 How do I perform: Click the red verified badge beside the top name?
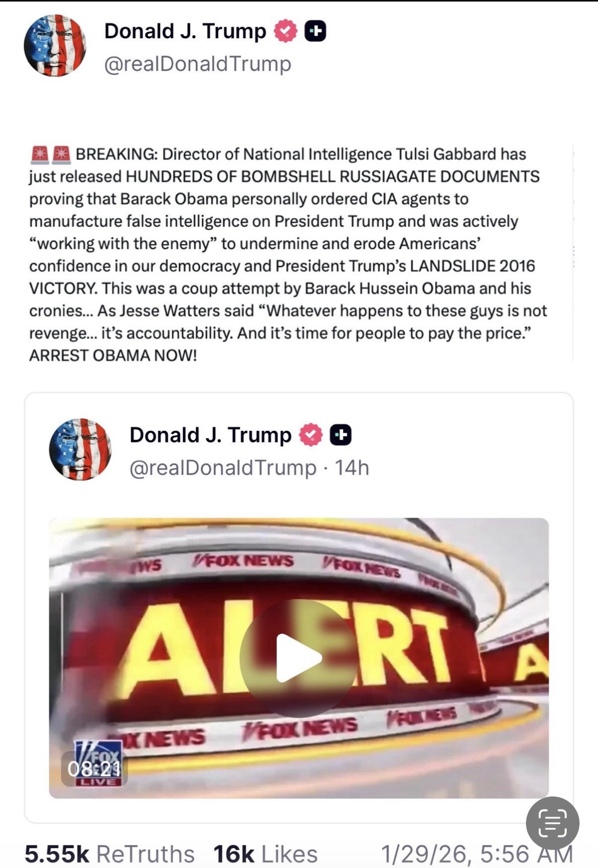(x=286, y=32)
